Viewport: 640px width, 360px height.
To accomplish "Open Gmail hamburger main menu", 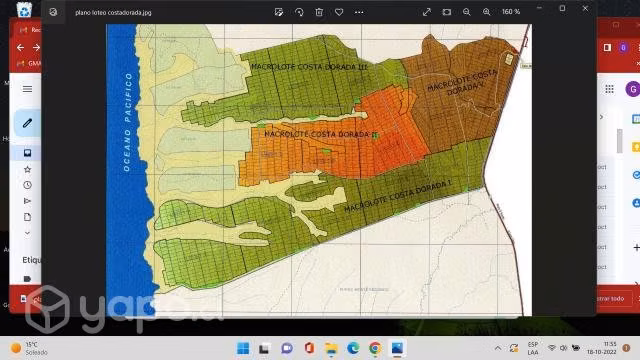I will point(27,89).
